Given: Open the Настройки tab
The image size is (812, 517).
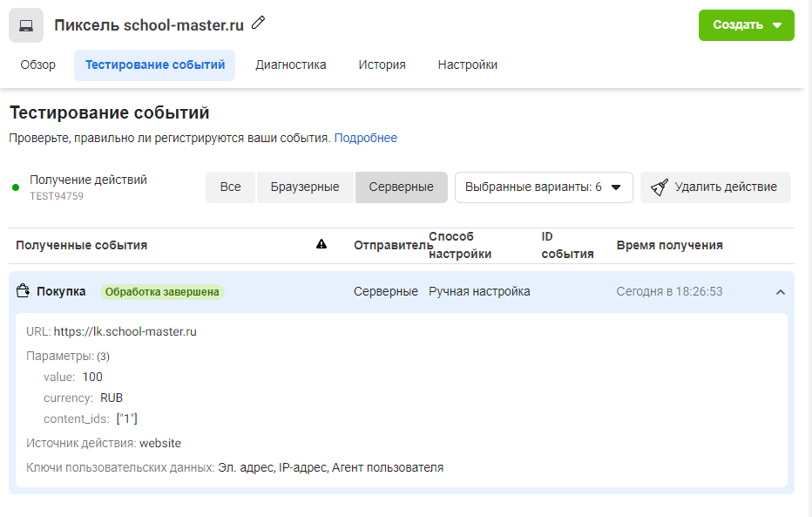Looking at the screenshot, I should [467, 65].
